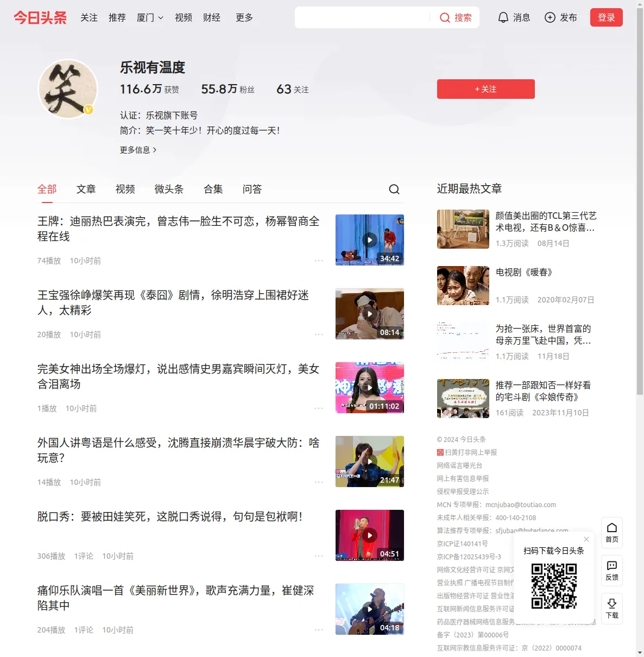644x657 pixels.
Task: Open 伞娘传奇 article thumbnail
Action: [x=463, y=399]
